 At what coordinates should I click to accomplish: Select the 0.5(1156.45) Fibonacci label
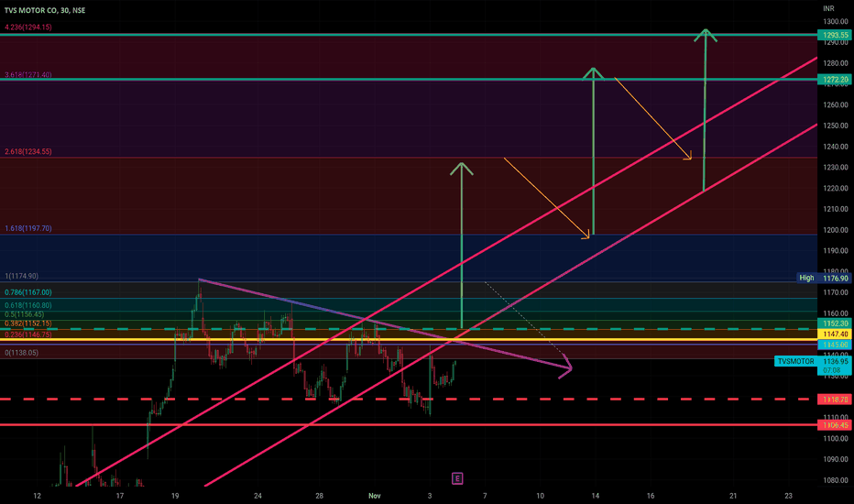25,314
